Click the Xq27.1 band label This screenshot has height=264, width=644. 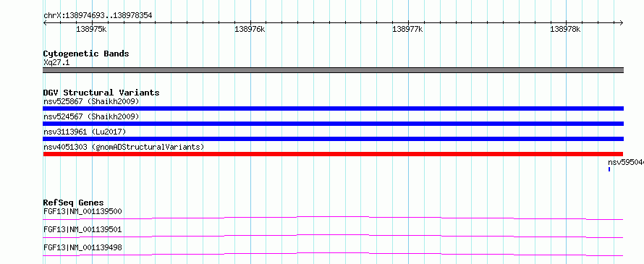56,62
